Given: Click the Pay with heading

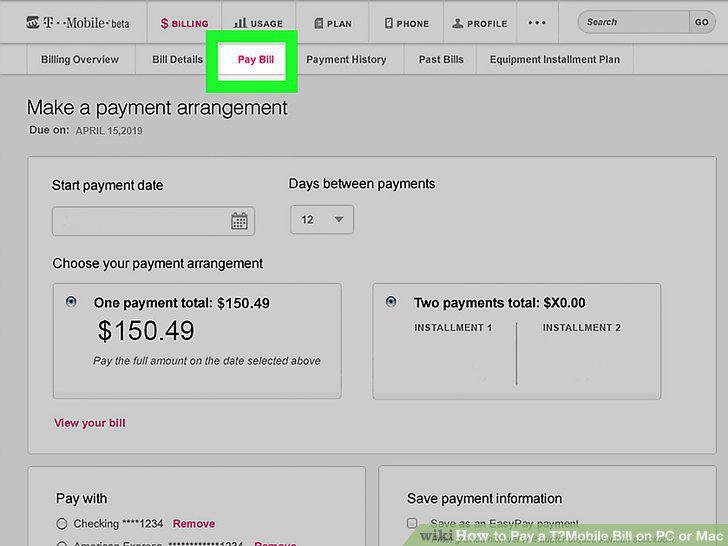Looking at the screenshot, I should 82,499.
